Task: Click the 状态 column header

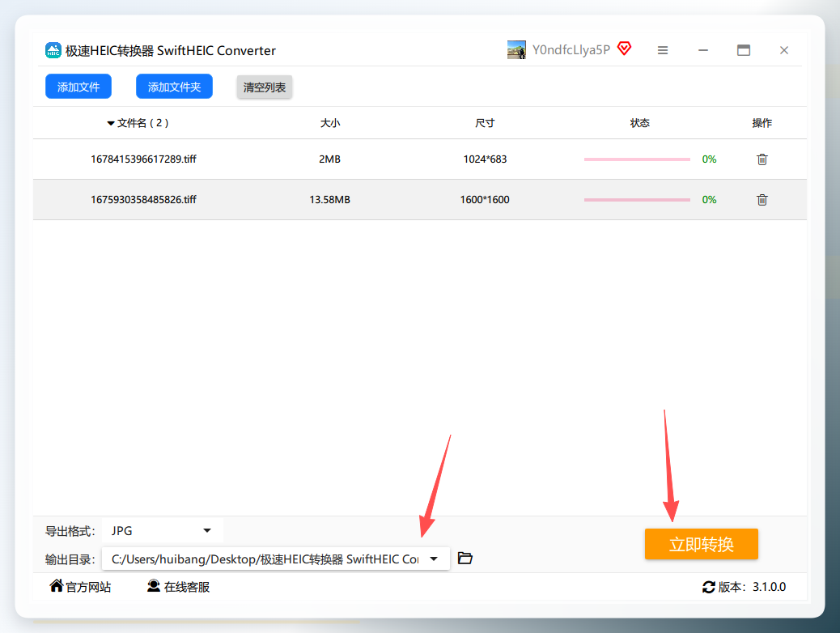Action: pos(639,123)
